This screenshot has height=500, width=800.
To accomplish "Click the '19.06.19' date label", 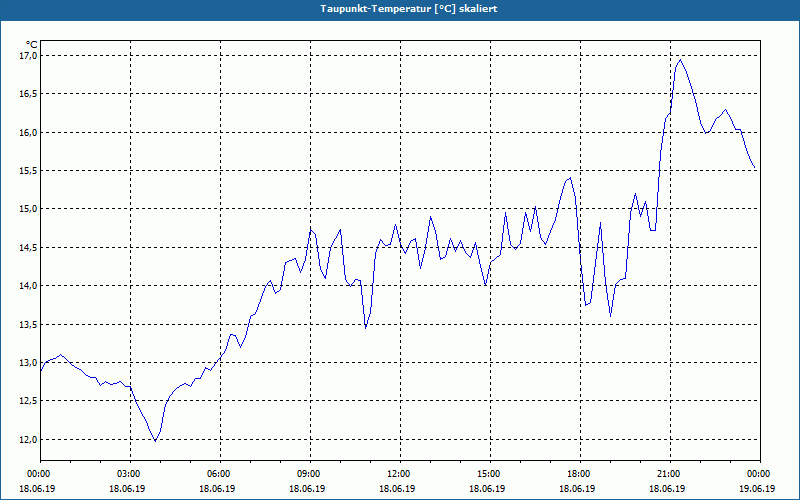I will [757, 488].
